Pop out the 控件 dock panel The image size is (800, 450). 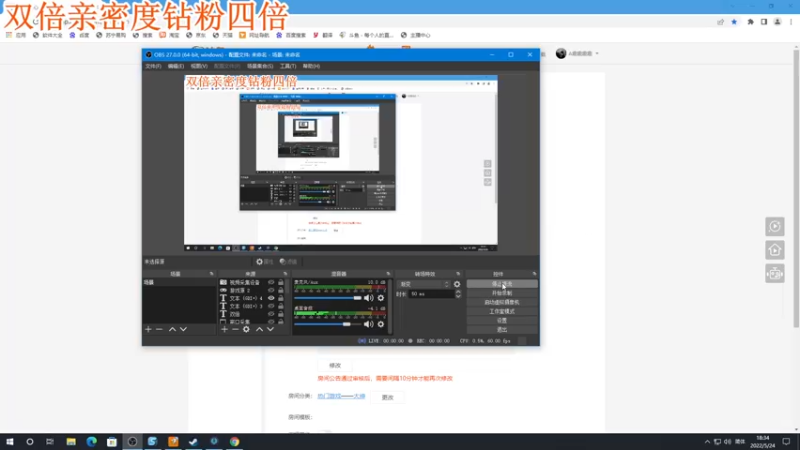click(534, 274)
